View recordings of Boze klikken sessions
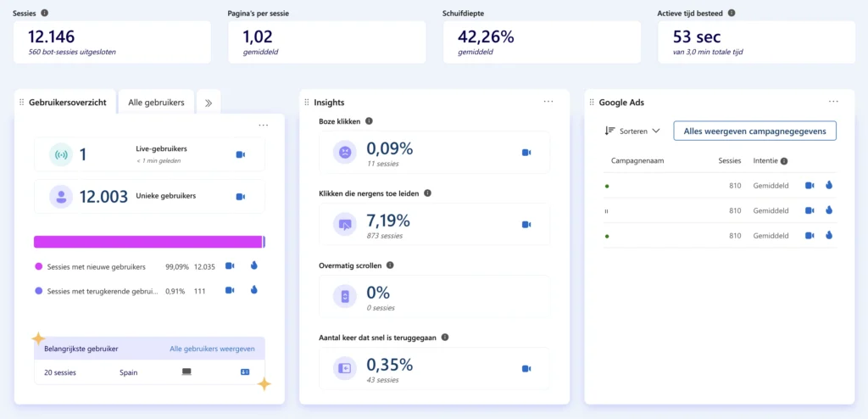 click(x=526, y=153)
